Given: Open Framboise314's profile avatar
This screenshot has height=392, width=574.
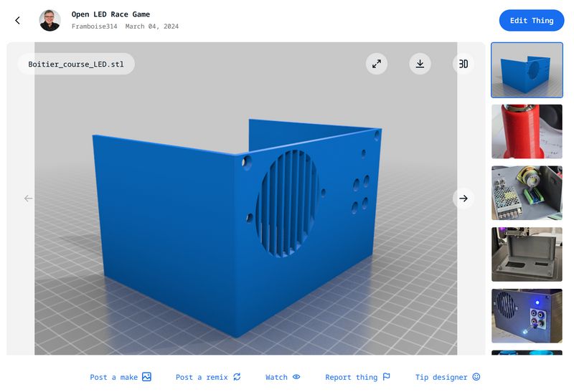Looking at the screenshot, I should pos(50,21).
